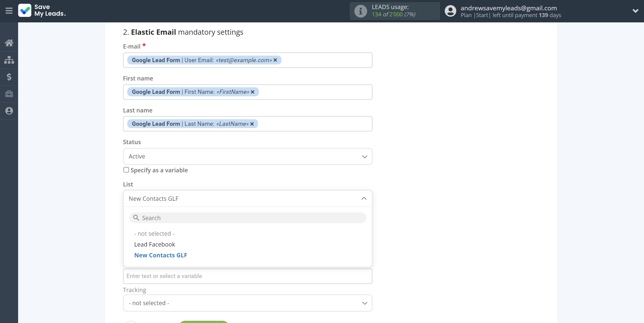Open the connections sitemap icon

coord(9,60)
